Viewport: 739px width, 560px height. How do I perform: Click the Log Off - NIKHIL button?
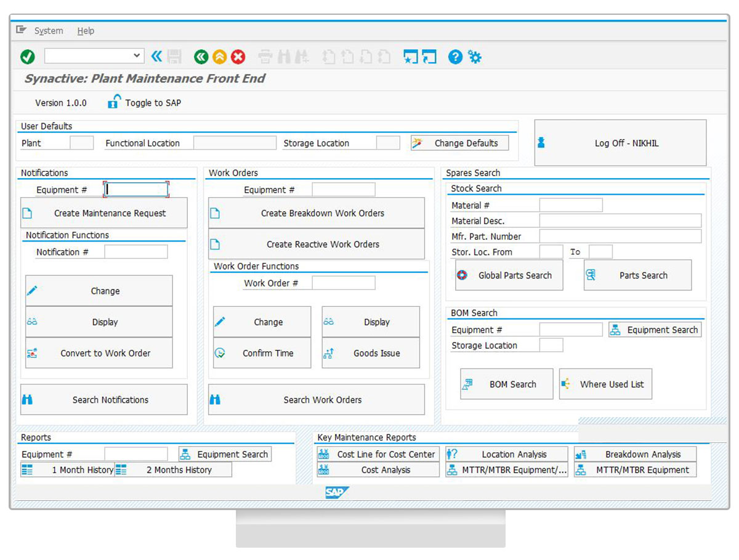point(620,142)
